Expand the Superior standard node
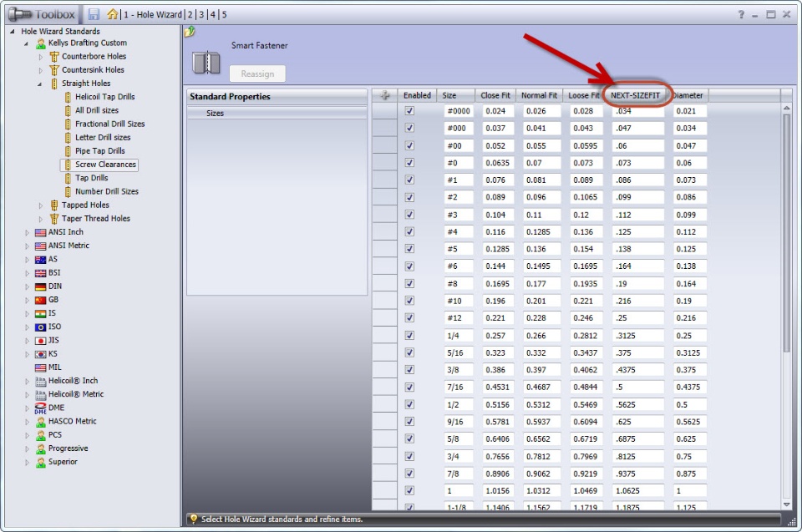The height and width of the screenshot is (532, 802). (x=27, y=463)
